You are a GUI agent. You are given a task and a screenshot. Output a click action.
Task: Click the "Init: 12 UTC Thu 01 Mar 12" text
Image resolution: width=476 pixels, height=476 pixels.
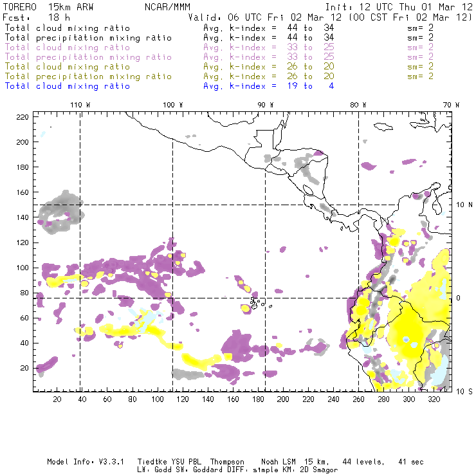pyautogui.click(x=399, y=7)
